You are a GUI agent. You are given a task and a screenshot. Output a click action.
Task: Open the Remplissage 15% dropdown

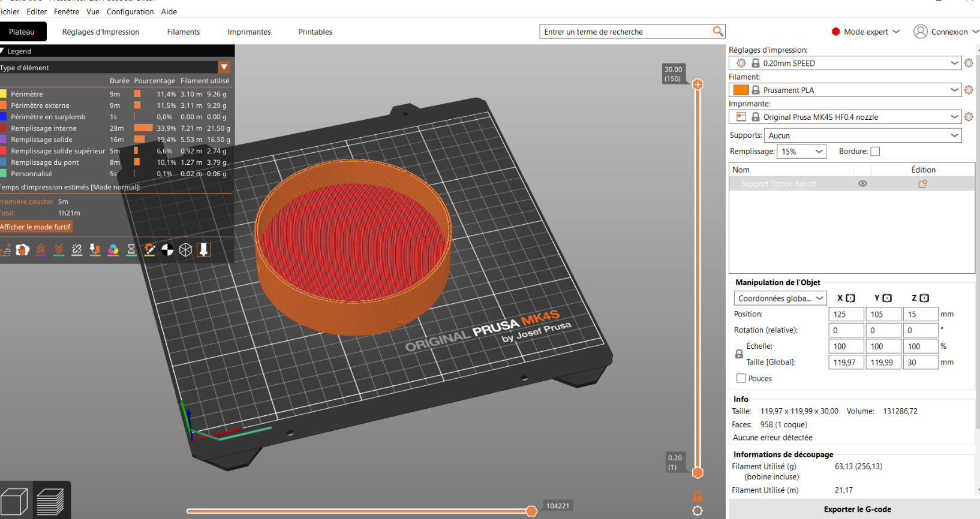click(801, 152)
